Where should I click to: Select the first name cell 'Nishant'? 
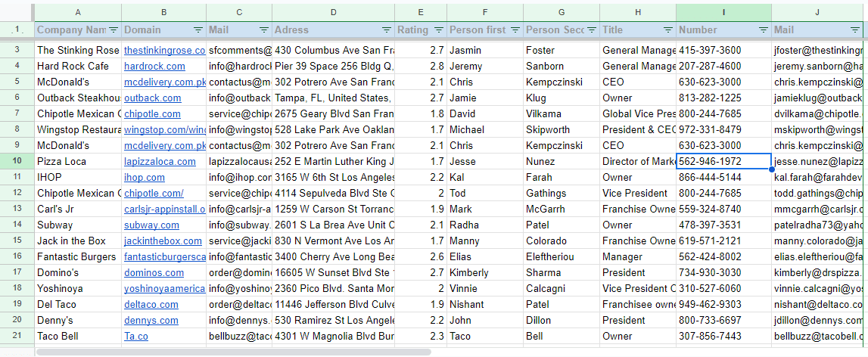pyautogui.click(x=486, y=304)
